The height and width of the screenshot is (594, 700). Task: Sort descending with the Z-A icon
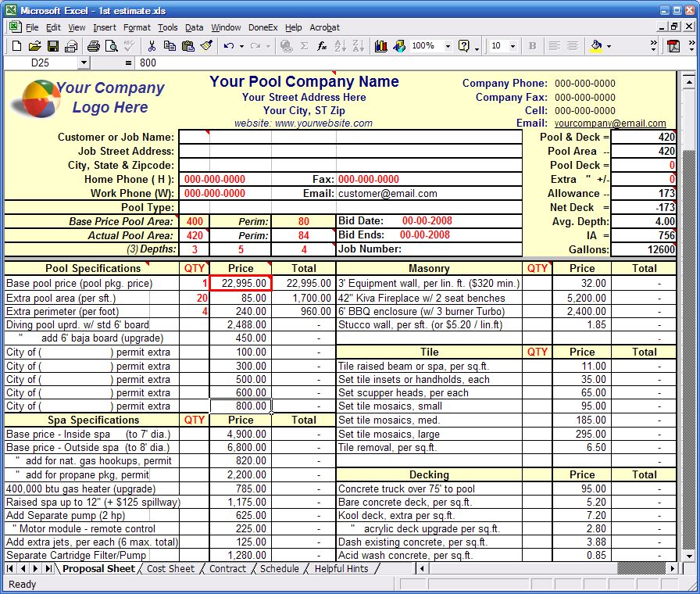pyautogui.click(x=358, y=45)
